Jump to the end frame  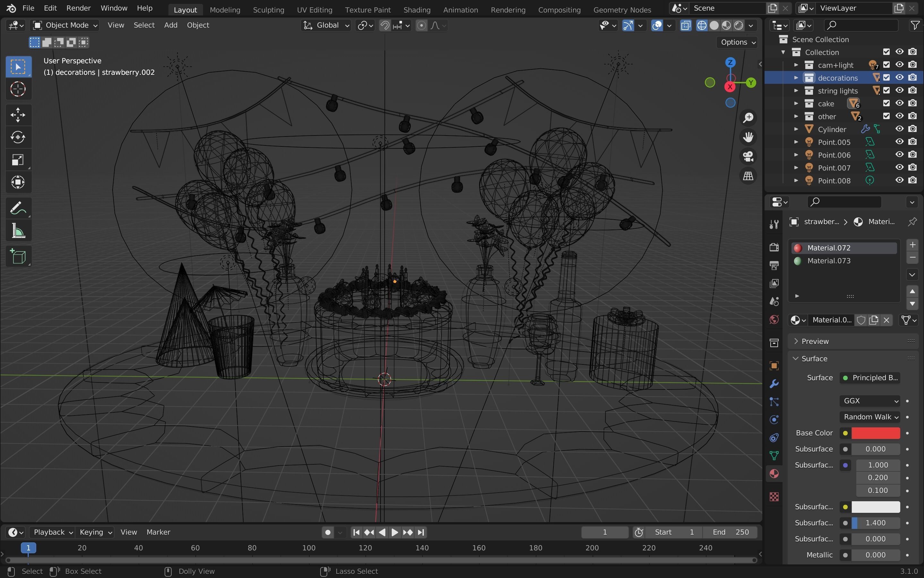coord(421,532)
